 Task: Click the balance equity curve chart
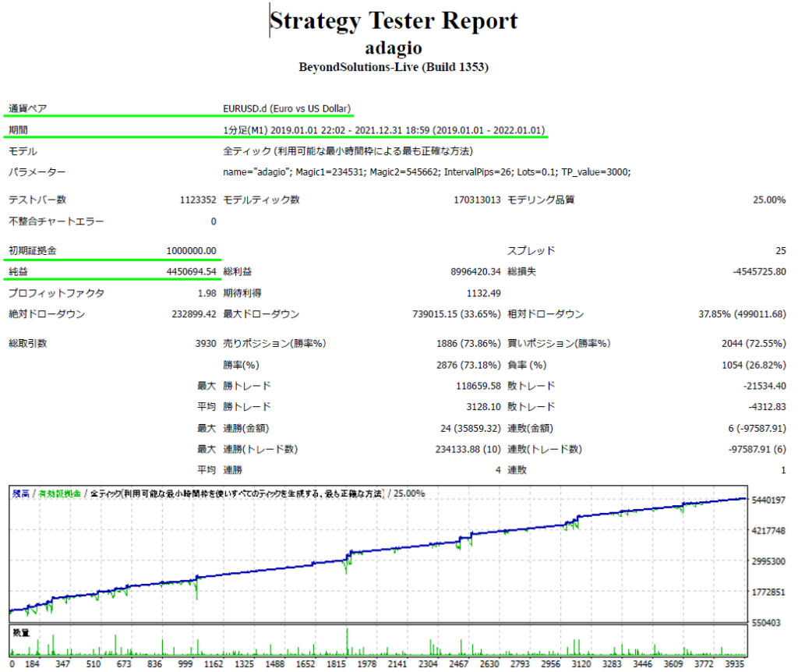(x=378, y=554)
